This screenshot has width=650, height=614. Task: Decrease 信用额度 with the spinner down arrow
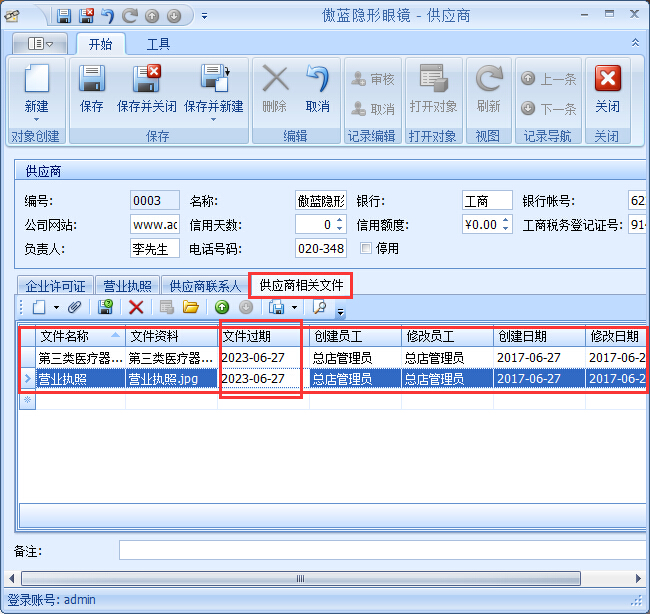[506, 229]
